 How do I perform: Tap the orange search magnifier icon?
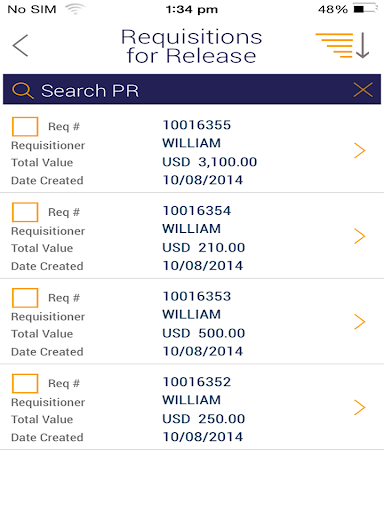click(23, 90)
